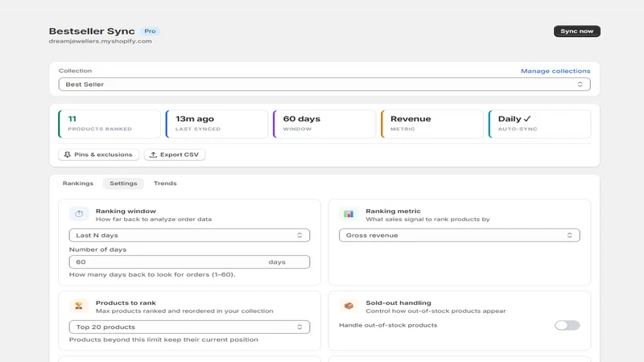Expand the Top 20 products dropdown
This screenshot has width=644, height=362.
189,327
